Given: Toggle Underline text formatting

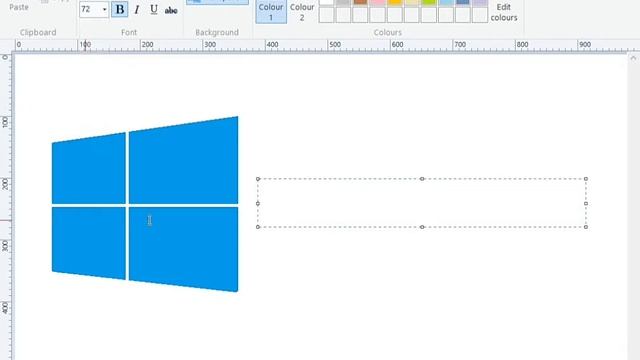Looking at the screenshot, I should pos(154,10).
